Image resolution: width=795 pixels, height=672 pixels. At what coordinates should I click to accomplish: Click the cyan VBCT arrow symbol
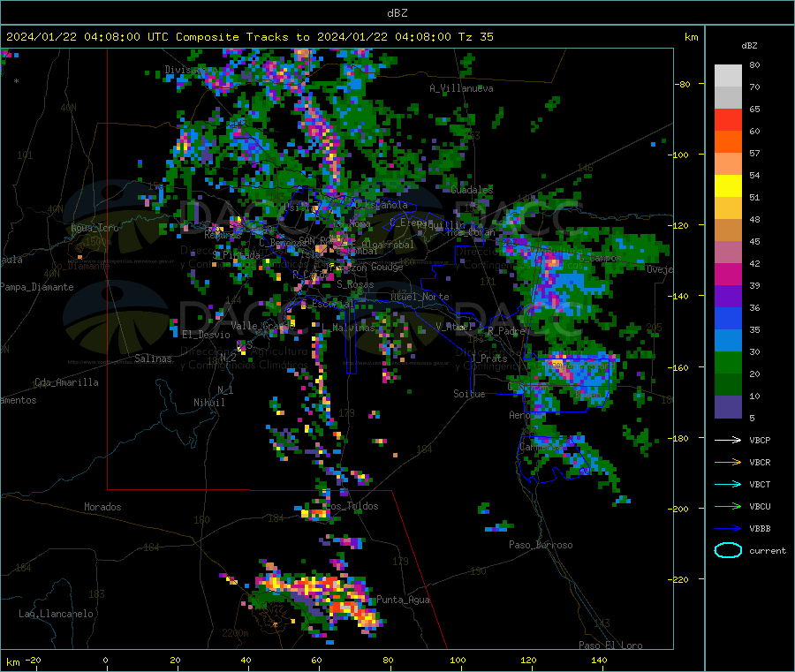728,485
